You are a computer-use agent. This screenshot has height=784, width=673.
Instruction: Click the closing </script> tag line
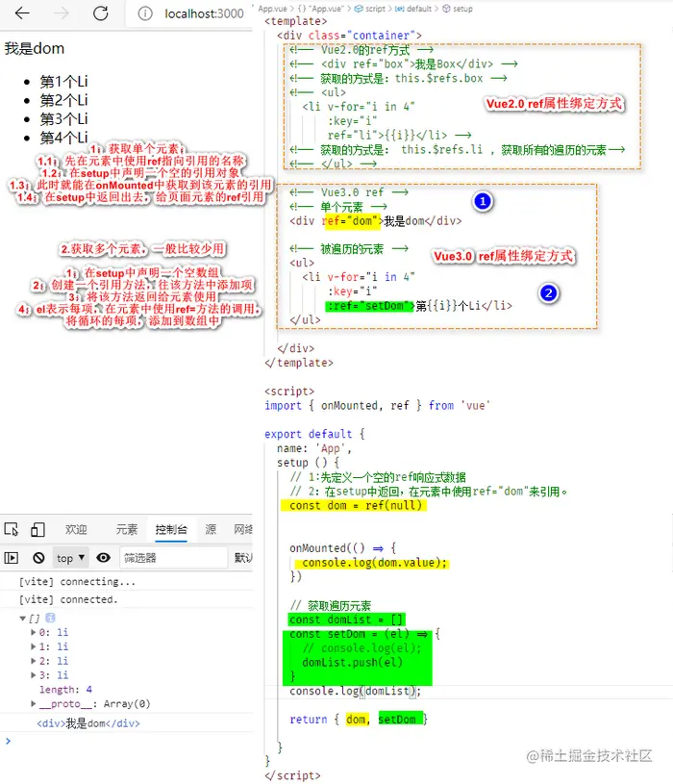[292, 775]
